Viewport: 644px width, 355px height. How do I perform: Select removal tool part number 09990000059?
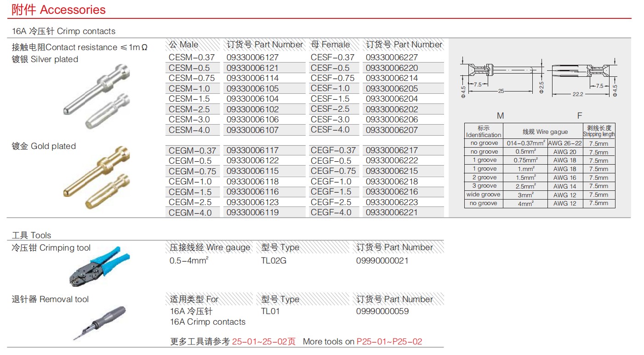click(x=382, y=311)
